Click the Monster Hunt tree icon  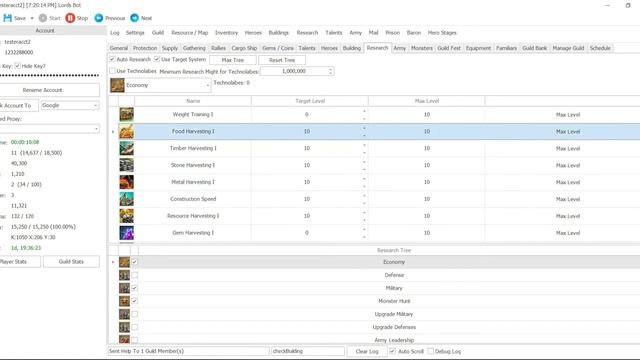click(124, 301)
